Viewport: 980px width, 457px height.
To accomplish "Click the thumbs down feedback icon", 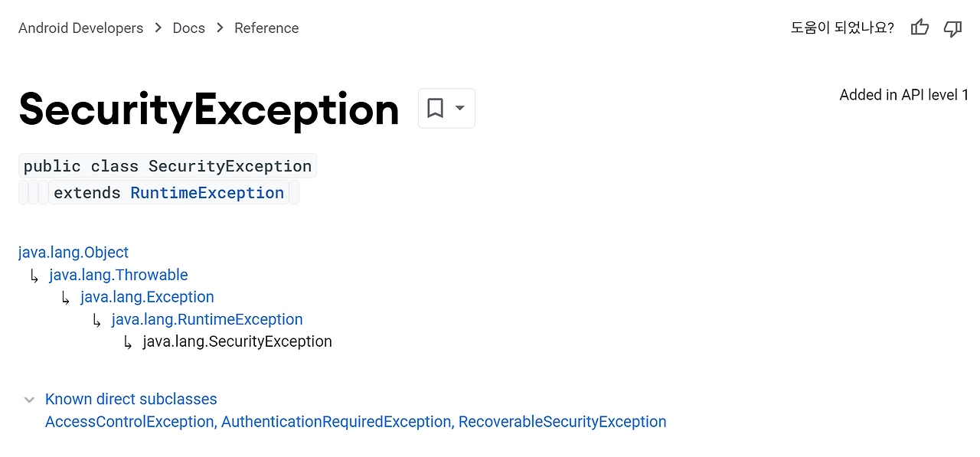I will click(952, 28).
